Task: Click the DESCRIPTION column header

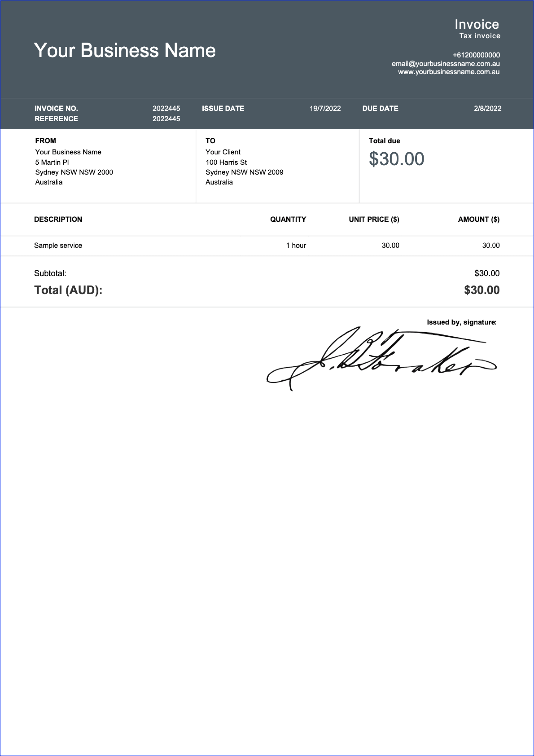Action: click(58, 219)
